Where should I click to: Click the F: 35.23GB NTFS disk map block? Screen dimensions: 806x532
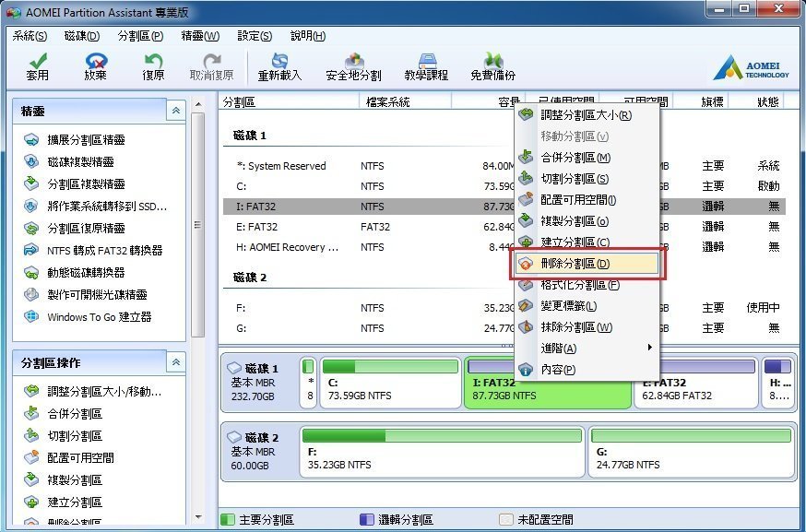[x=442, y=452]
